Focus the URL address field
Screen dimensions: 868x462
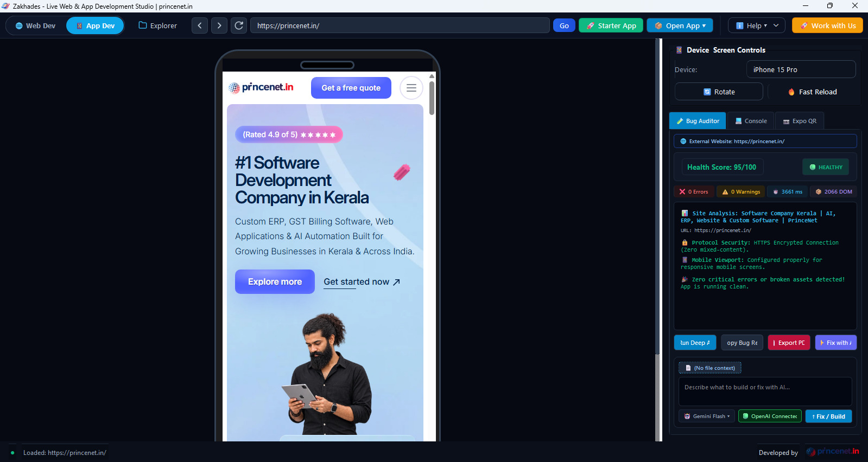[x=400, y=25]
